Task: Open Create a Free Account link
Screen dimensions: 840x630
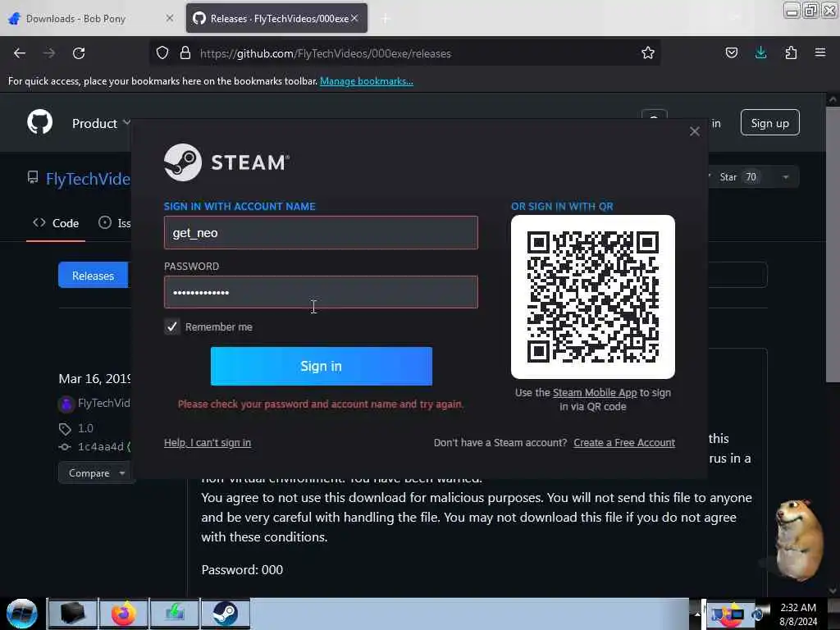Action: coord(624,442)
